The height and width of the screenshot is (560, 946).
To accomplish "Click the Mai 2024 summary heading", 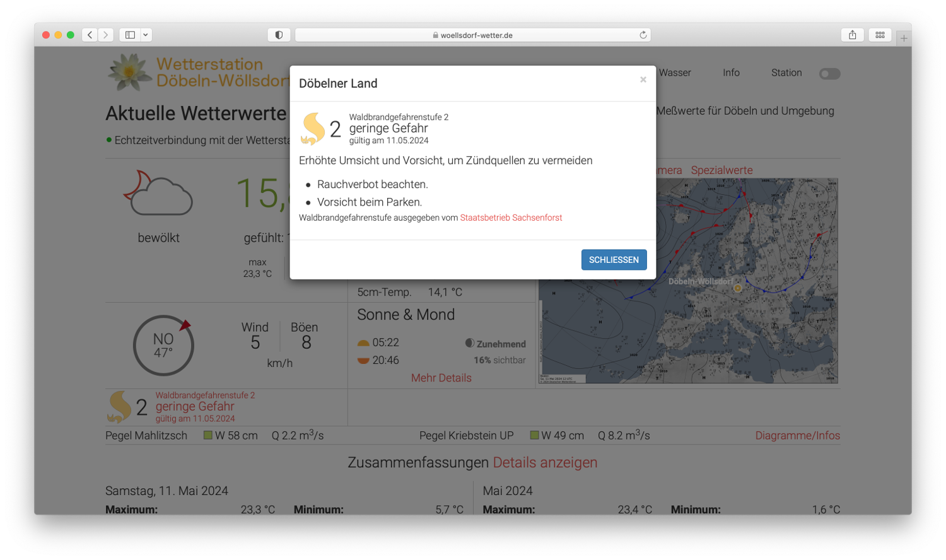I will (508, 491).
